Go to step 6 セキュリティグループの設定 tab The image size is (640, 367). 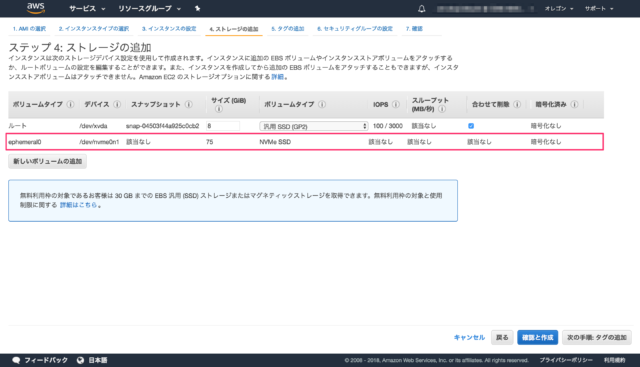click(355, 29)
